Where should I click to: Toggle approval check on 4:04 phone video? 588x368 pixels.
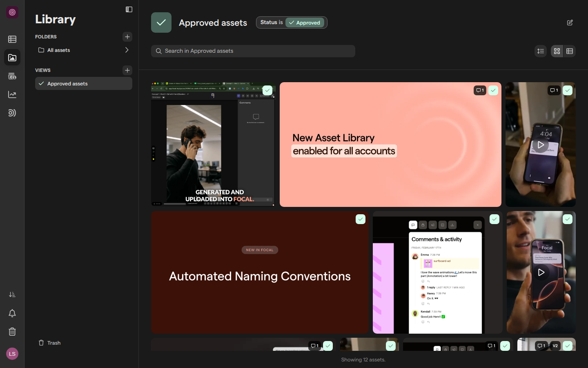[568, 90]
